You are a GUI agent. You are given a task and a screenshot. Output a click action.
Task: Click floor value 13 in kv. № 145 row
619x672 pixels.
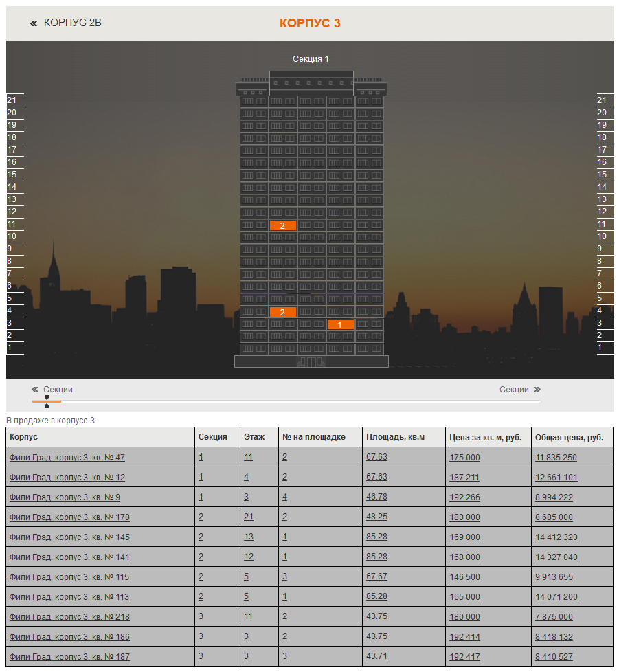pyautogui.click(x=249, y=537)
